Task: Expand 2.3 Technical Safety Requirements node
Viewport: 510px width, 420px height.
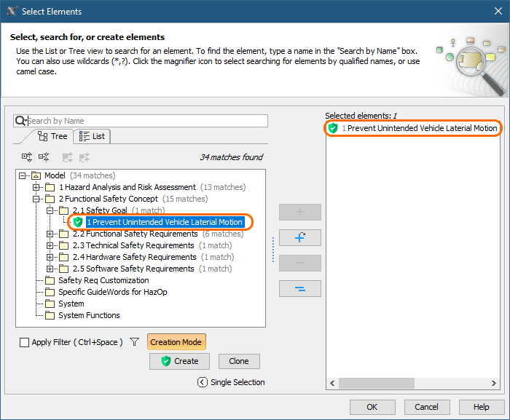Action: 50,245
